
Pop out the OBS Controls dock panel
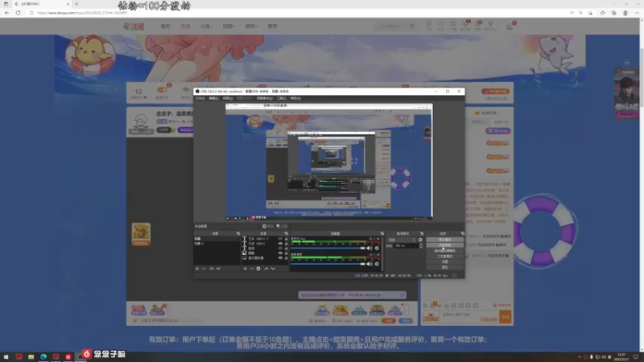[462, 233]
